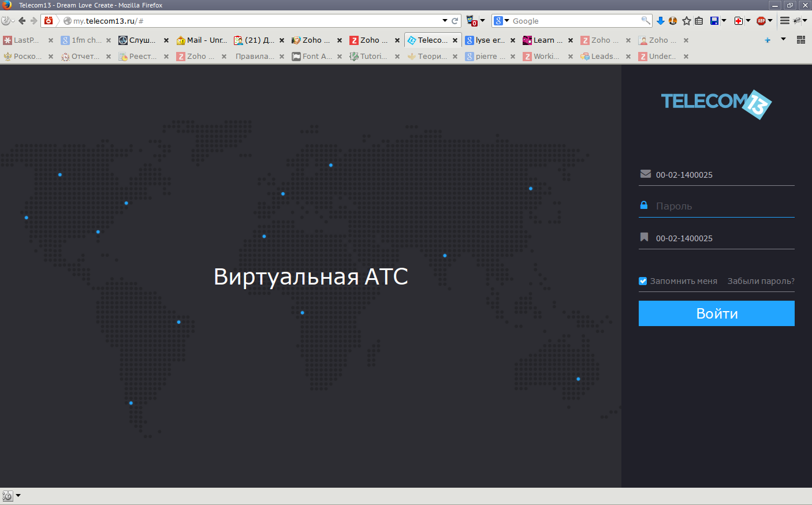This screenshot has width=812, height=505.
Task: Show the bookmarks list menu
Action: [699, 21]
